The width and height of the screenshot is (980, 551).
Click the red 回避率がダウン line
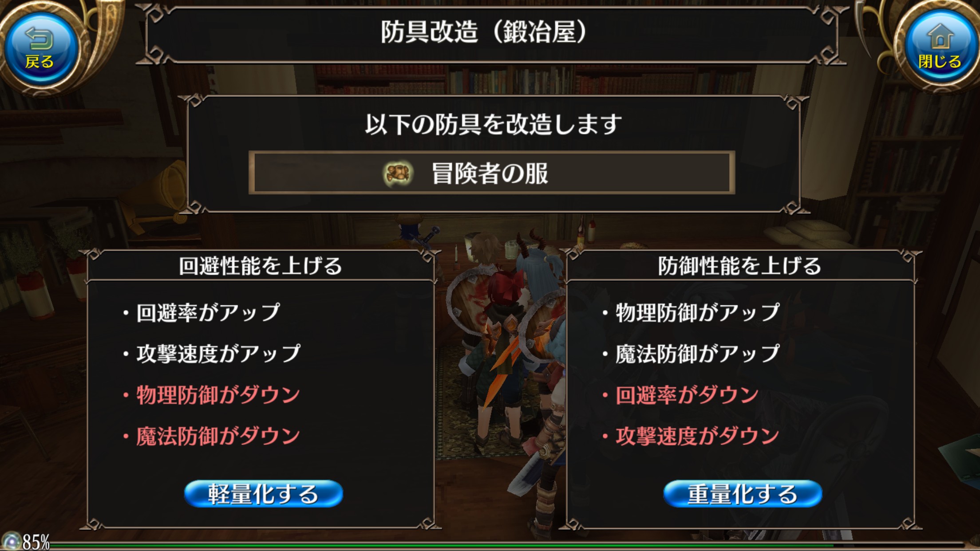click(x=681, y=394)
